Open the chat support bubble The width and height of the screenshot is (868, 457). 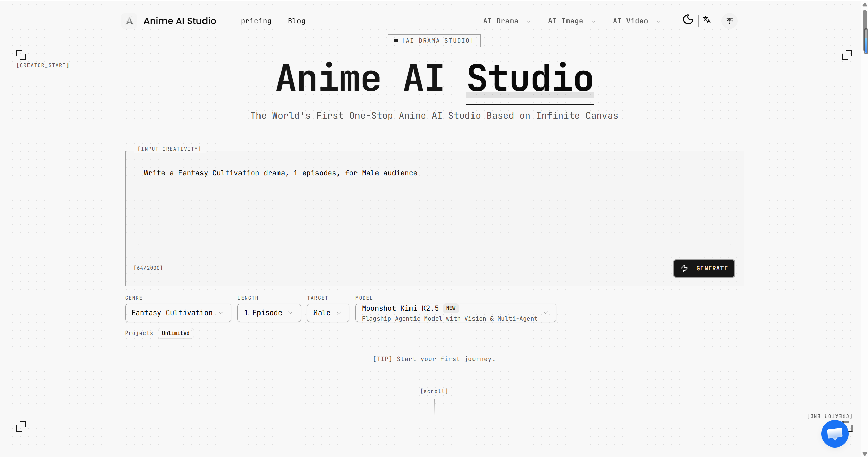(834, 434)
